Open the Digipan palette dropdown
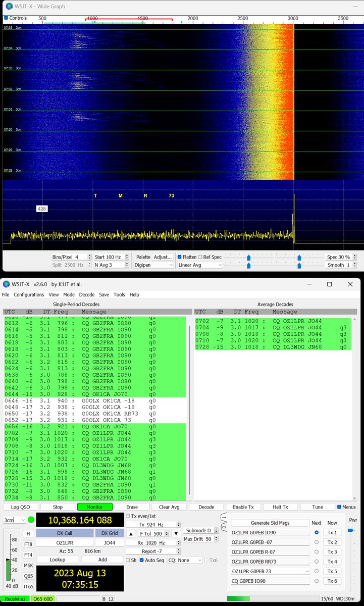Image resolution: width=364 pixels, height=606 pixels. (x=153, y=265)
